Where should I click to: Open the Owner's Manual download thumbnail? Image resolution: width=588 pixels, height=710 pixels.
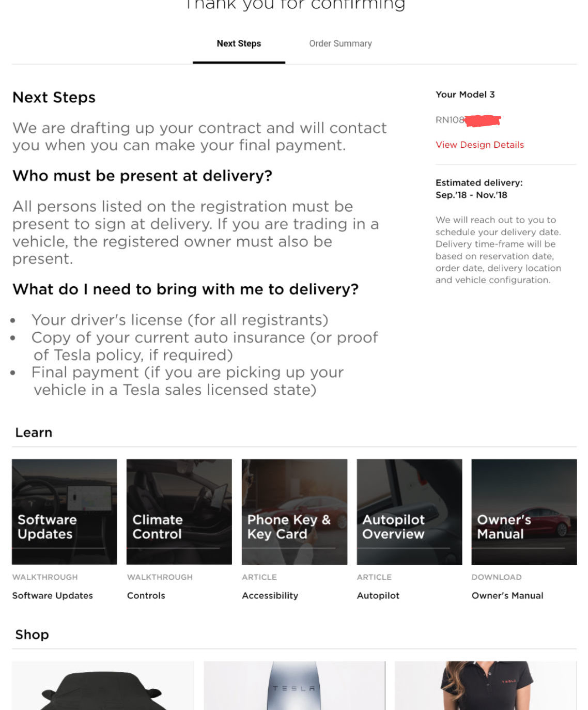[x=524, y=512]
